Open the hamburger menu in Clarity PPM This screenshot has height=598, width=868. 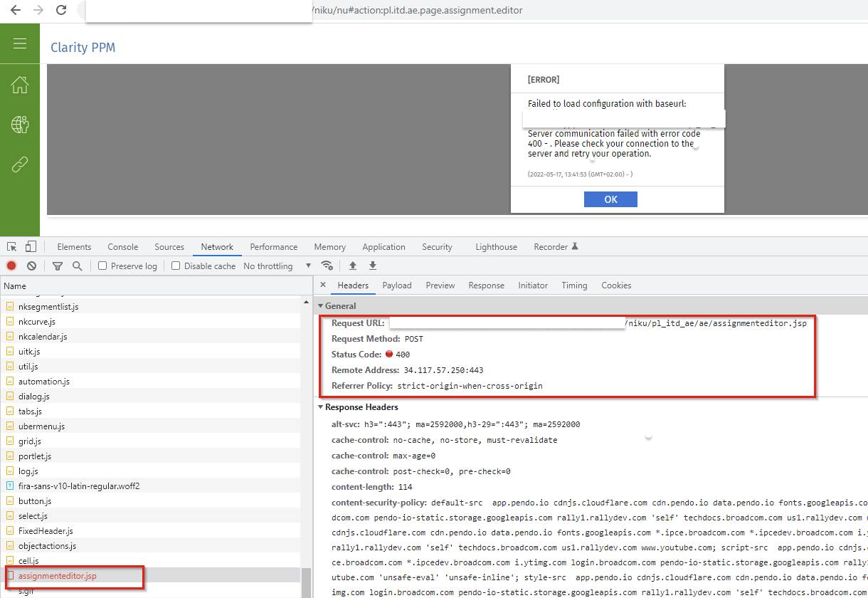(20, 44)
